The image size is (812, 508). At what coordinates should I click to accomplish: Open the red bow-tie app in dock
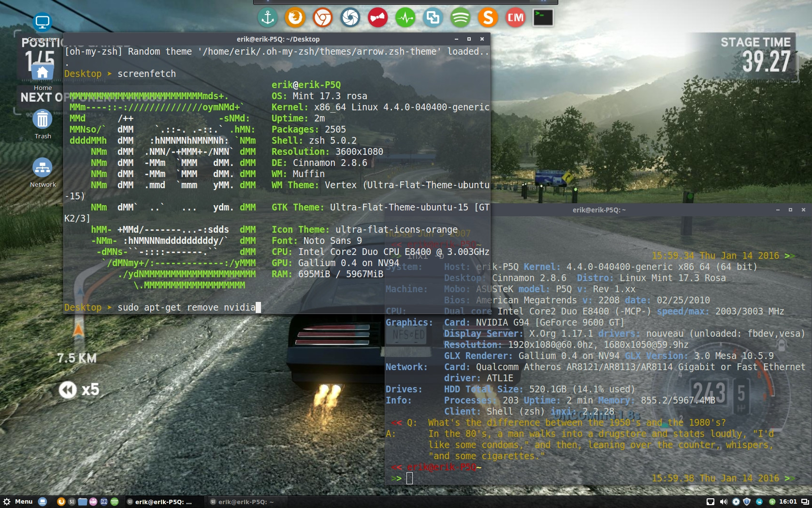coord(378,18)
